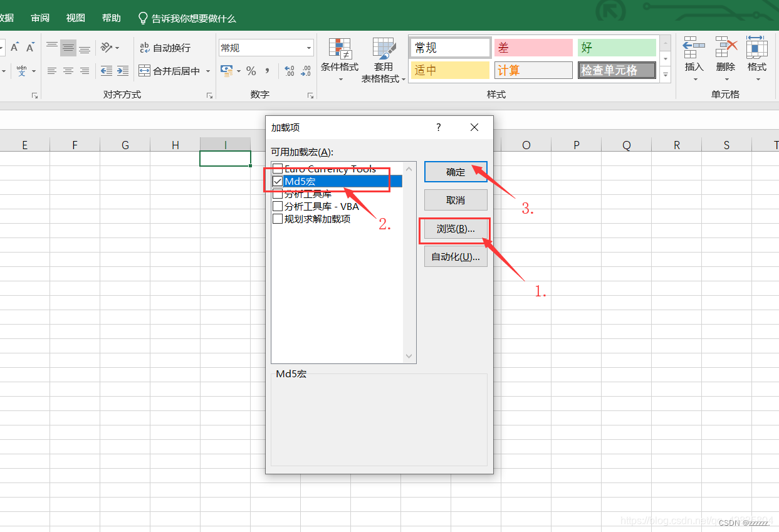
Task: Uncheck the Md5宏 add-in
Action: point(278,181)
